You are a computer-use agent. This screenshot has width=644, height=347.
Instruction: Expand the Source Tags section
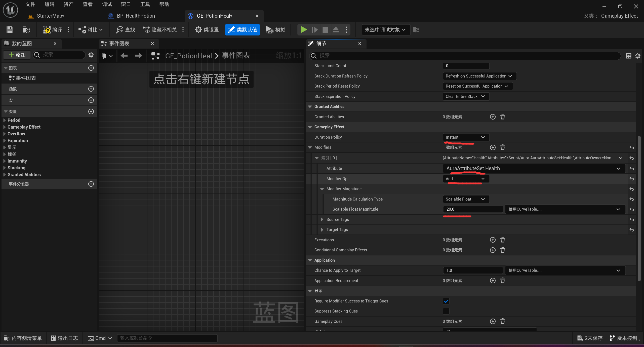(322, 219)
